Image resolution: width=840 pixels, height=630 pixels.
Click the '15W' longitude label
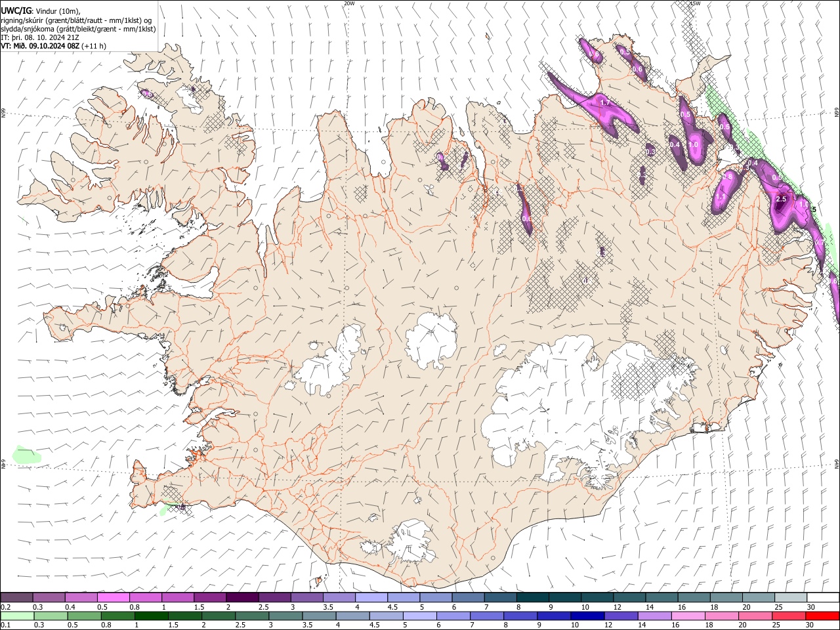pos(695,3)
